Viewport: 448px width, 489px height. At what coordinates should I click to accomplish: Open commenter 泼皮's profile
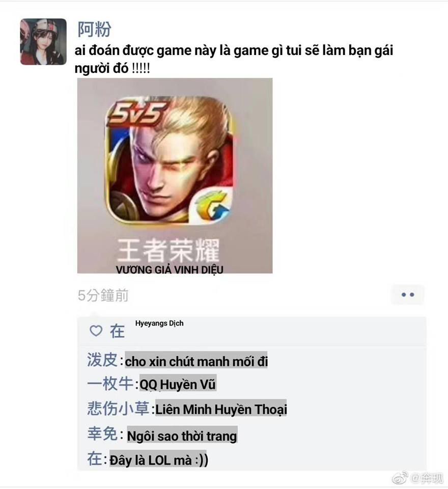102,360
